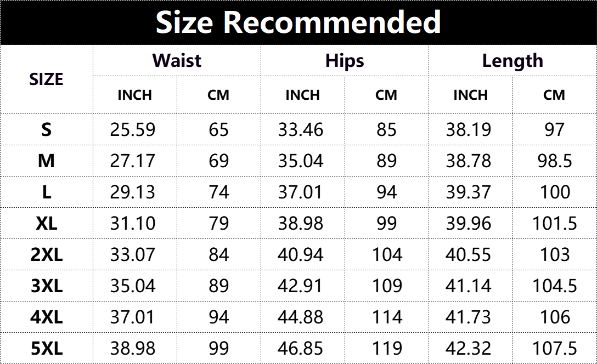Click the Hips column group header
This screenshot has height=364, width=597.
tap(345, 60)
